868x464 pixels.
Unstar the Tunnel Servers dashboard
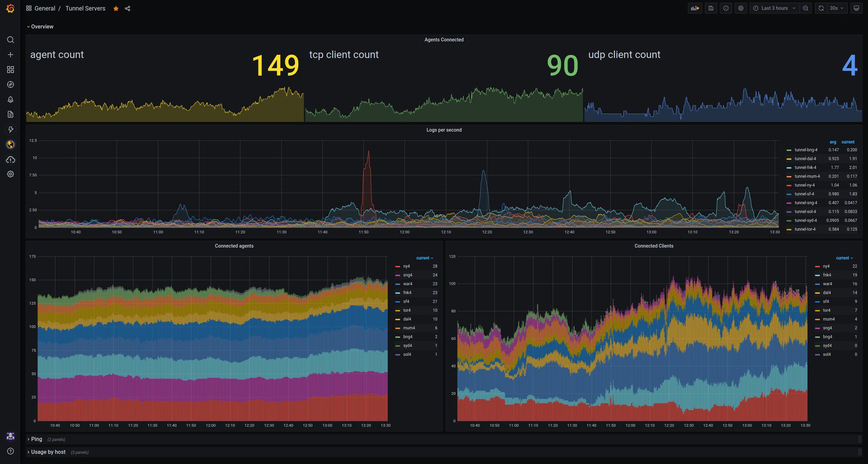point(116,8)
